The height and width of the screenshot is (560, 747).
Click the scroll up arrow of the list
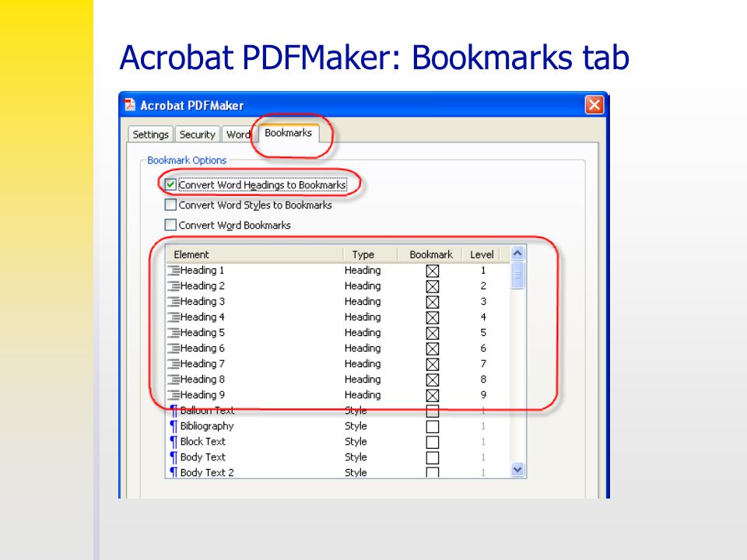[517, 253]
